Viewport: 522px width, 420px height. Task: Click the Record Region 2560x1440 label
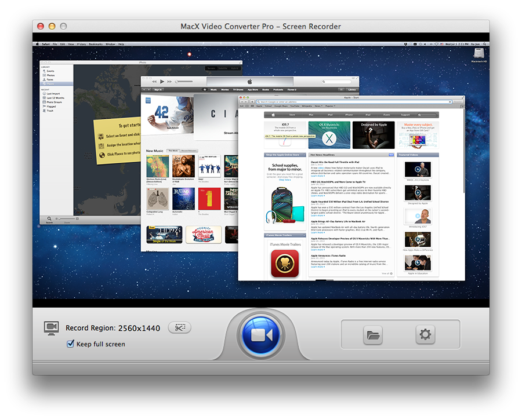click(x=113, y=328)
